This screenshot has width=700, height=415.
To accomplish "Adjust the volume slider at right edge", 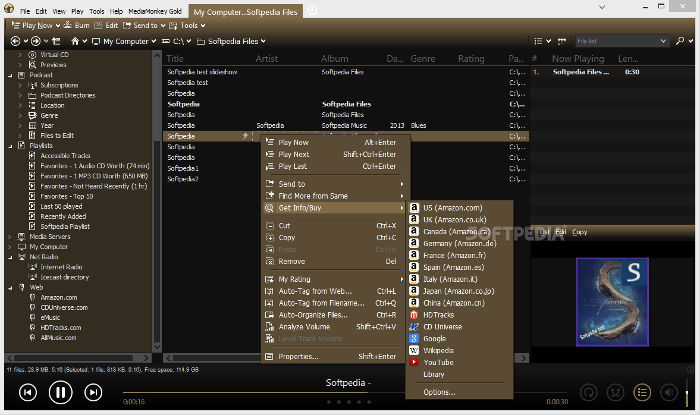I will pyautogui.click(x=687, y=393).
